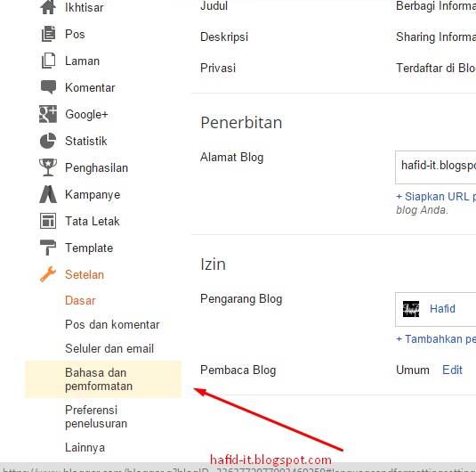Image resolution: width=476 pixels, height=472 pixels.
Task: Select the Dasar settings submenu
Action: 80,301
